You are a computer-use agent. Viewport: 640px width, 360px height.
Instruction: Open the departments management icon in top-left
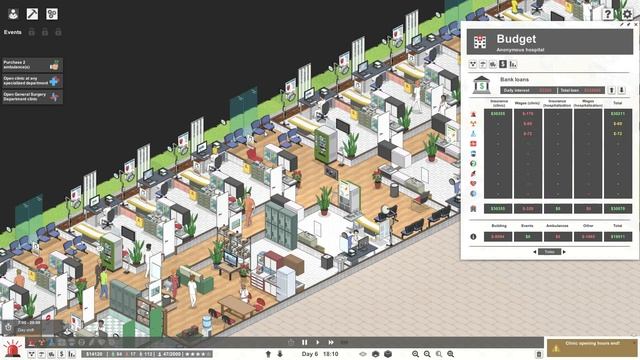pos(52,14)
